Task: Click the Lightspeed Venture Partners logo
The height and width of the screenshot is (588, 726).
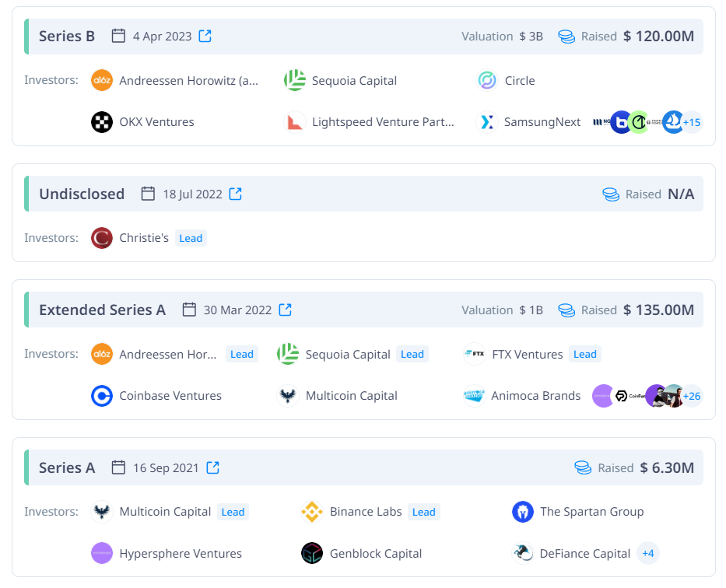Action: tap(294, 122)
